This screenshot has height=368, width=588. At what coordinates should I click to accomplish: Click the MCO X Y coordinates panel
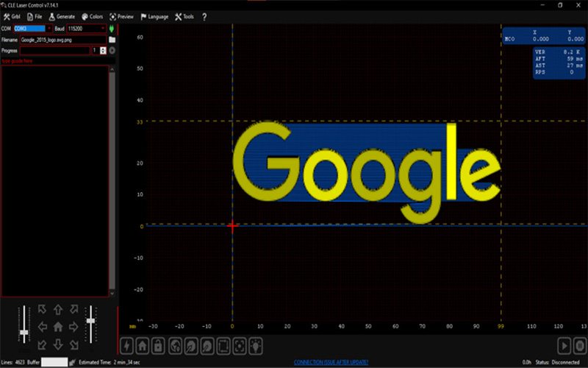coord(544,36)
